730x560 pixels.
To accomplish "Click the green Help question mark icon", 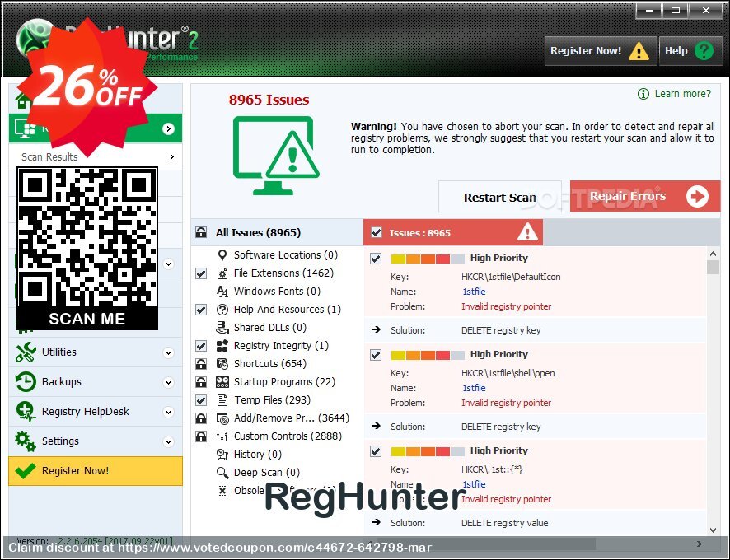I will (704, 51).
